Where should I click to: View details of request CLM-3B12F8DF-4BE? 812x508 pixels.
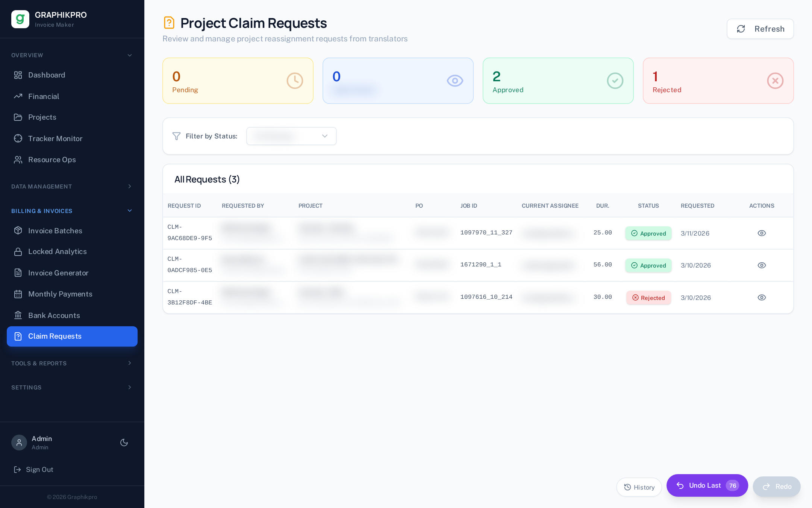coord(762,298)
